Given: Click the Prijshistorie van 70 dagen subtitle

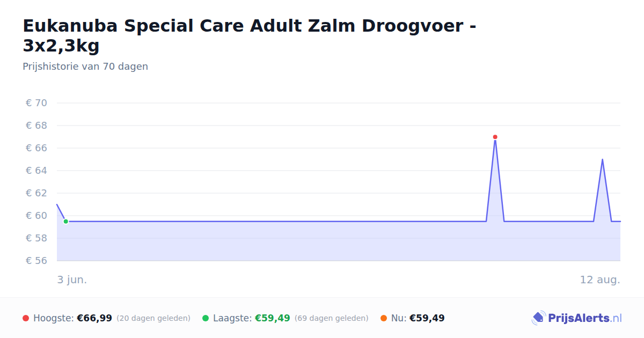Looking at the screenshot, I should [85, 67].
